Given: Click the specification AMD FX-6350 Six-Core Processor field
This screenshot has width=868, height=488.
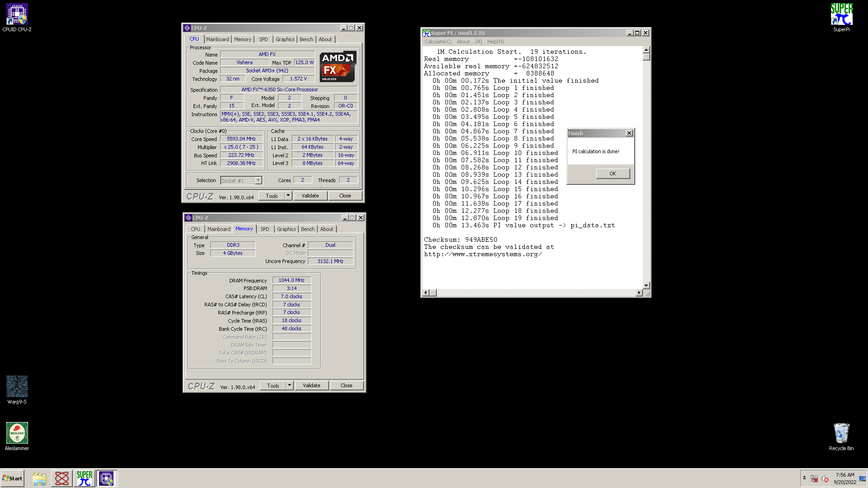Looking at the screenshot, I should point(288,89).
